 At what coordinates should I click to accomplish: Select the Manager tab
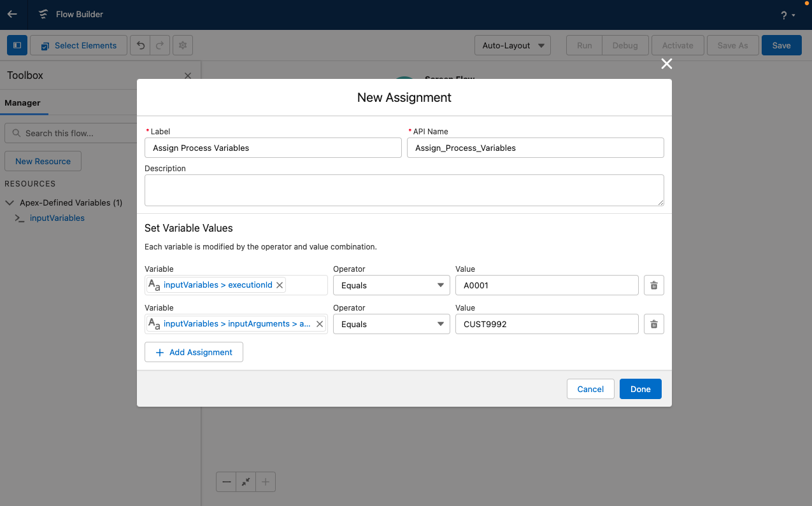23,102
